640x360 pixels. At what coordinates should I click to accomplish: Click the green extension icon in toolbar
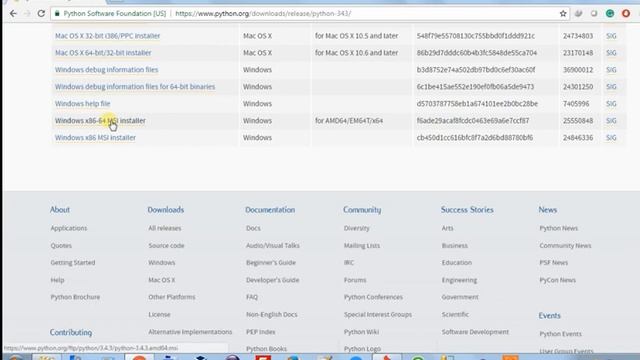click(610, 13)
